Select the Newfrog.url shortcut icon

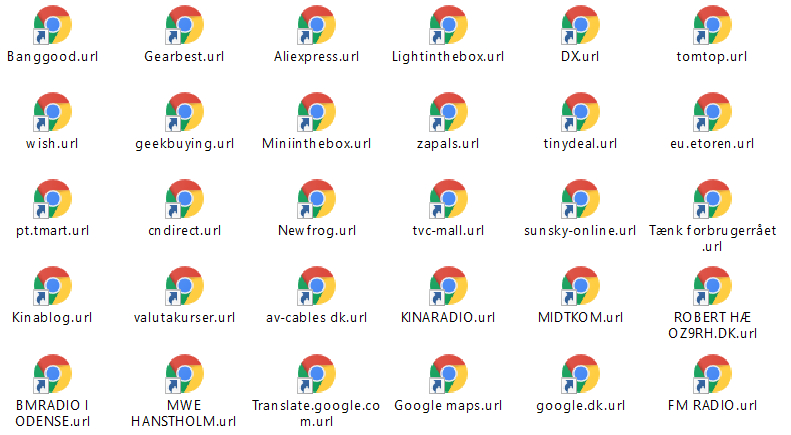click(316, 198)
